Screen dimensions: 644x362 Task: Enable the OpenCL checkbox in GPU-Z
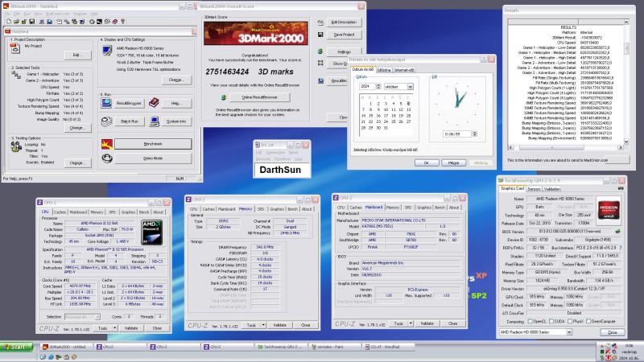tap(530, 321)
